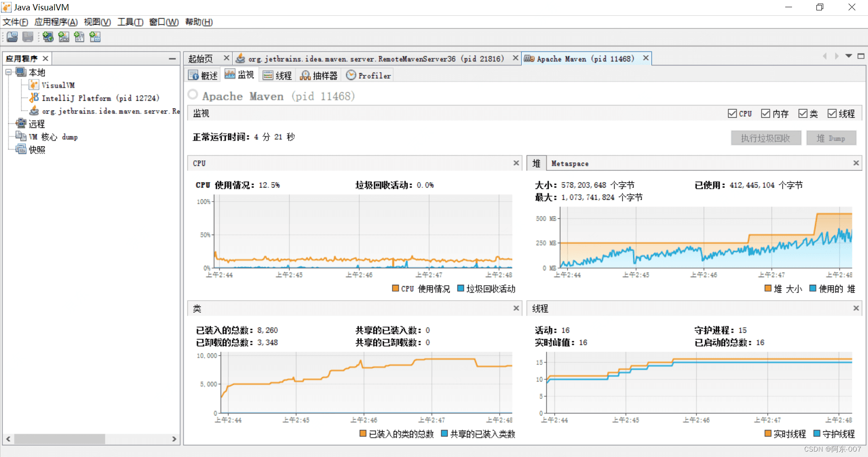Close the CPU chart panel

(x=516, y=163)
